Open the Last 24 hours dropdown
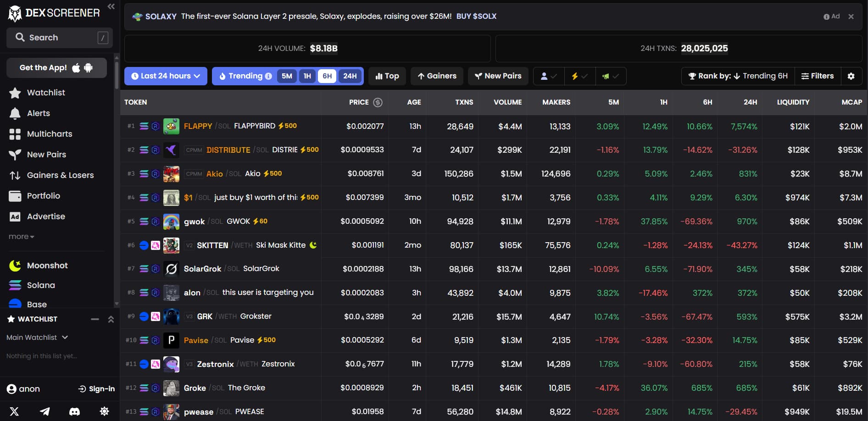The width and height of the screenshot is (868, 421). click(166, 76)
